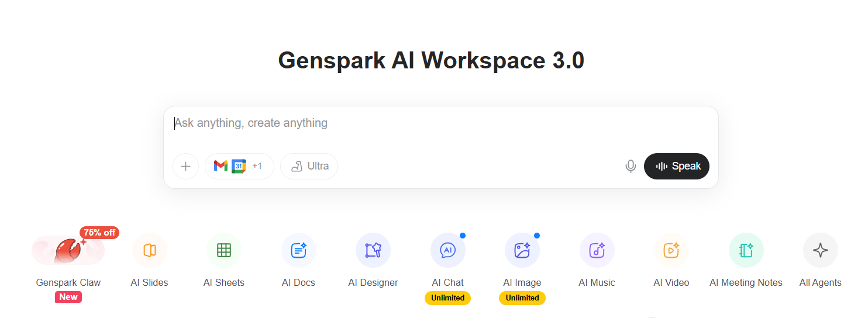Open the AI Image icon
The width and height of the screenshot is (868, 318).
522,250
